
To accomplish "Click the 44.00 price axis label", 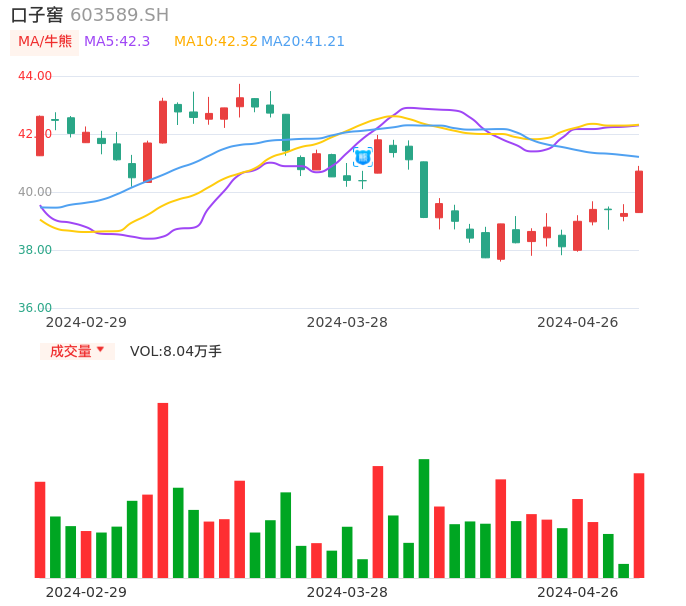I will (x=35, y=76).
